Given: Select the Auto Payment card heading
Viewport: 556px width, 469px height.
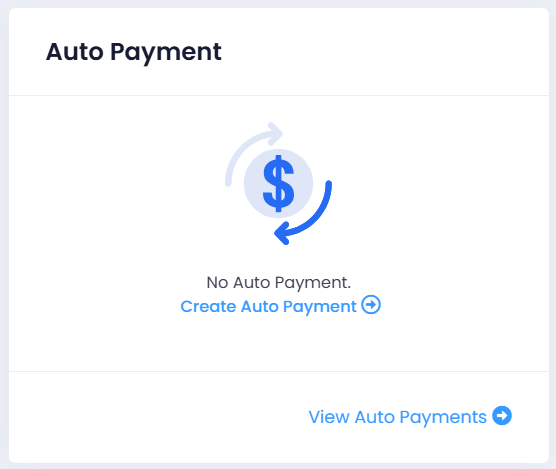Looking at the screenshot, I should click(134, 52).
